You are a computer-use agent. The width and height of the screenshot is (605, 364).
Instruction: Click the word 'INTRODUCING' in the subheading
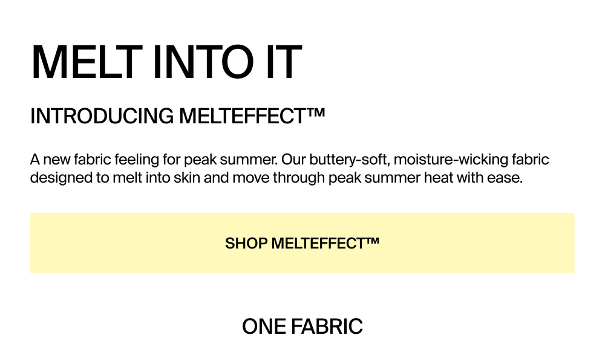click(x=102, y=116)
